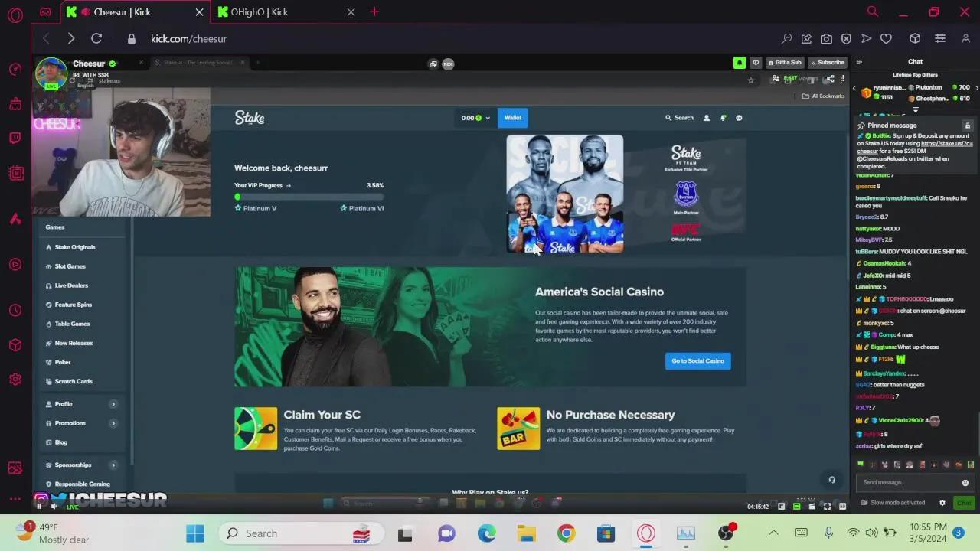Open the Opera sidebar settings gear
The image size is (980, 551).
(x=15, y=380)
